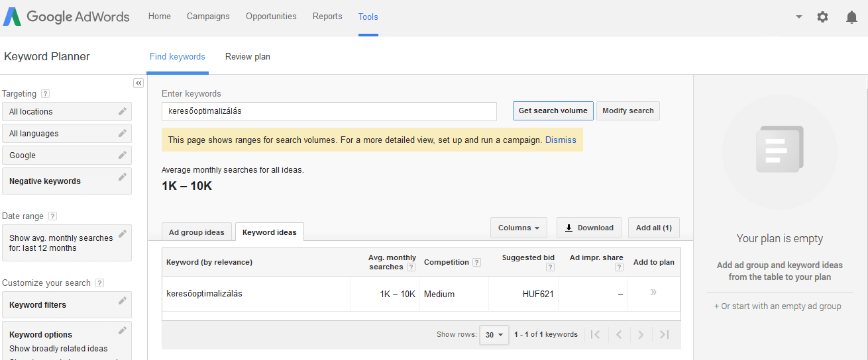
Task: Open Competition column help icon
Action: tap(477, 263)
